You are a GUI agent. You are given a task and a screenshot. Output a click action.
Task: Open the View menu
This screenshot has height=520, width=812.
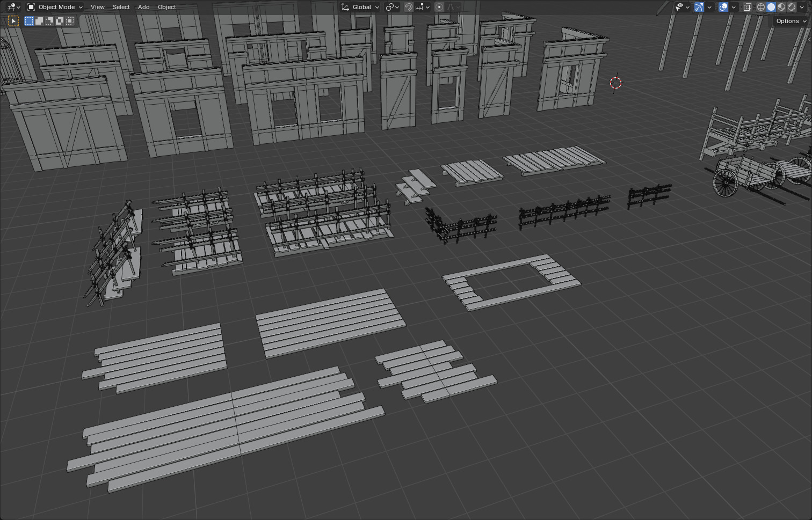tap(98, 7)
